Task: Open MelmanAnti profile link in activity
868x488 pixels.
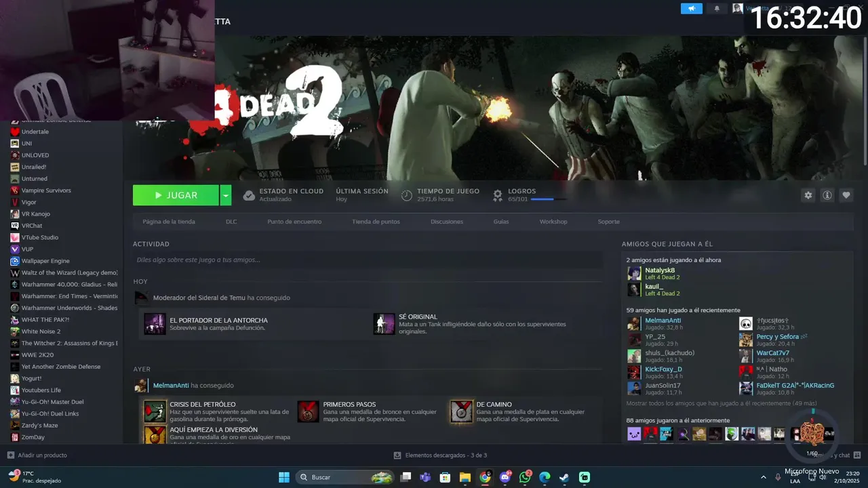Action: (171, 386)
